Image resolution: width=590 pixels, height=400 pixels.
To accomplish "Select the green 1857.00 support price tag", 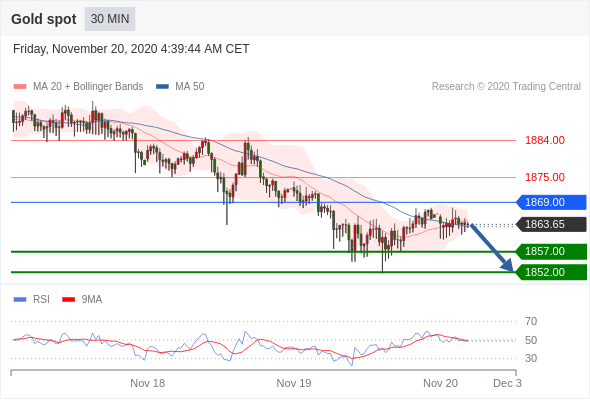I will [551, 251].
